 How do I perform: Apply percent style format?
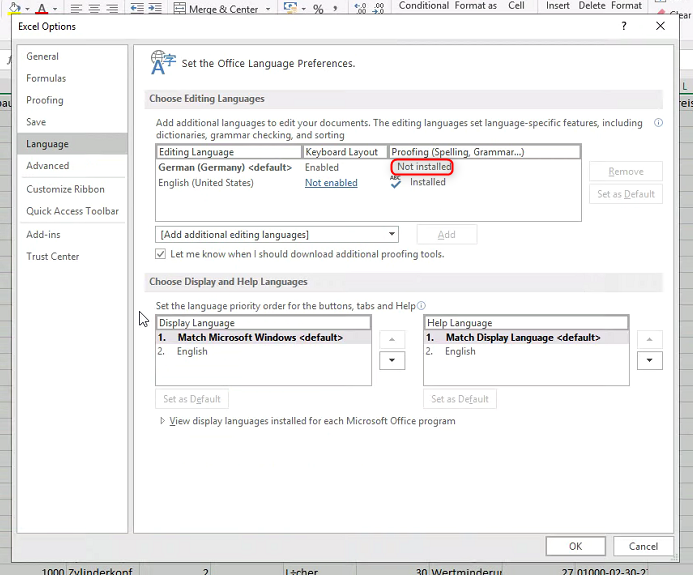click(x=318, y=9)
